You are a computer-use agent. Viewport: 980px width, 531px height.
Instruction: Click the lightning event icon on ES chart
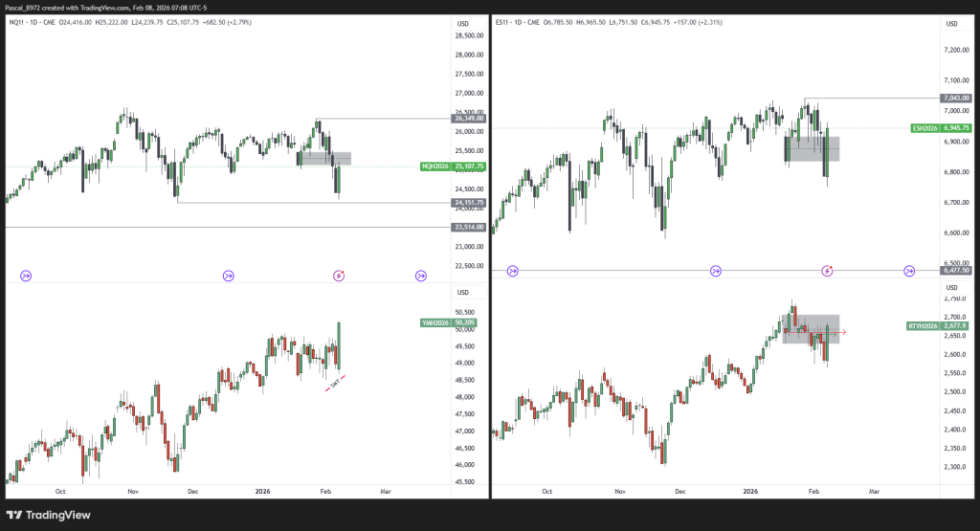pyautogui.click(x=828, y=272)
